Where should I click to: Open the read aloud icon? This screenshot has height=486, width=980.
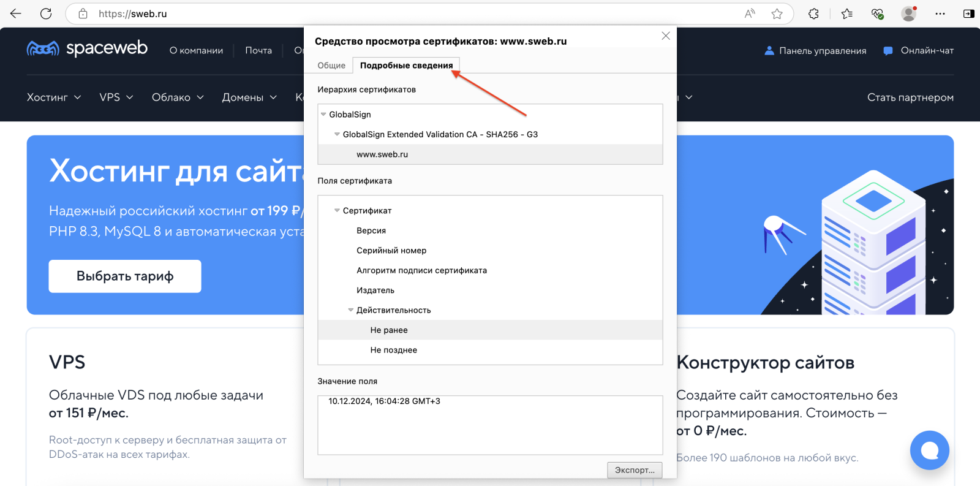pyautogui.click(x=750, y=13)
